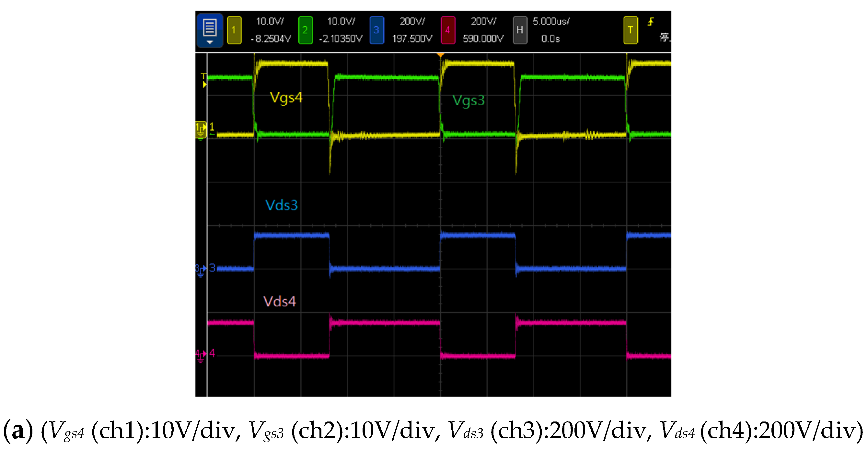Click the trigger level T marker
This screenshot has width=868, height=450.
pos(204,80)
